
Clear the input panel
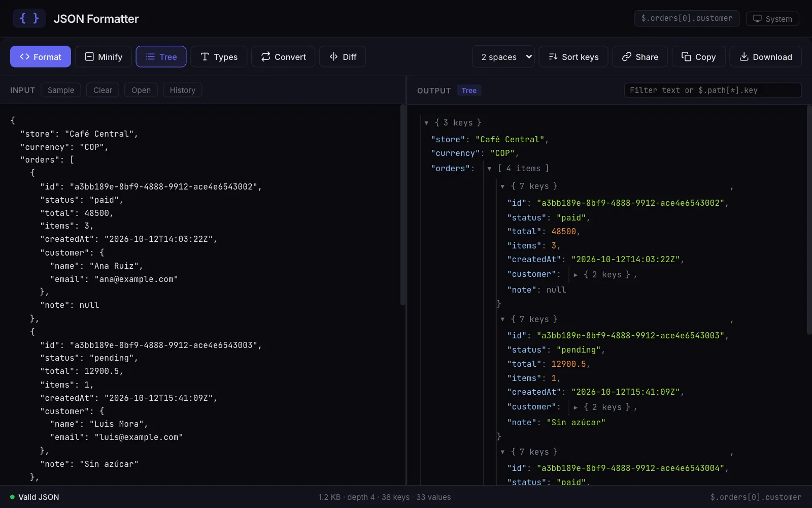click(103, 90)
